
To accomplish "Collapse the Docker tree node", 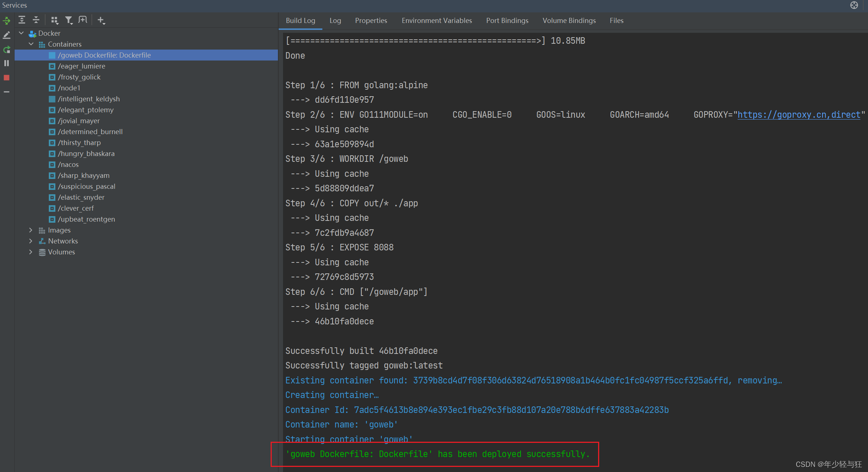I will tap(21, 33).
